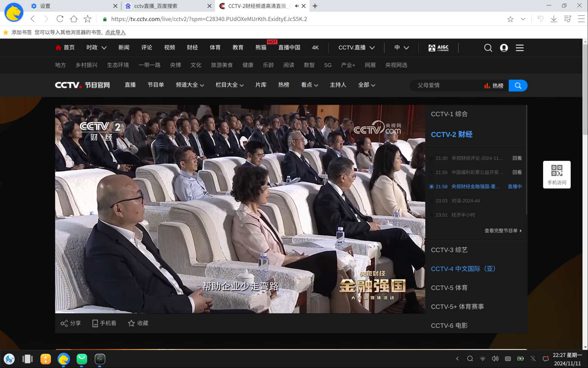The height and width of the screenshot is (368, 588).
Task: Click the live video player
Action: (240, 209)
